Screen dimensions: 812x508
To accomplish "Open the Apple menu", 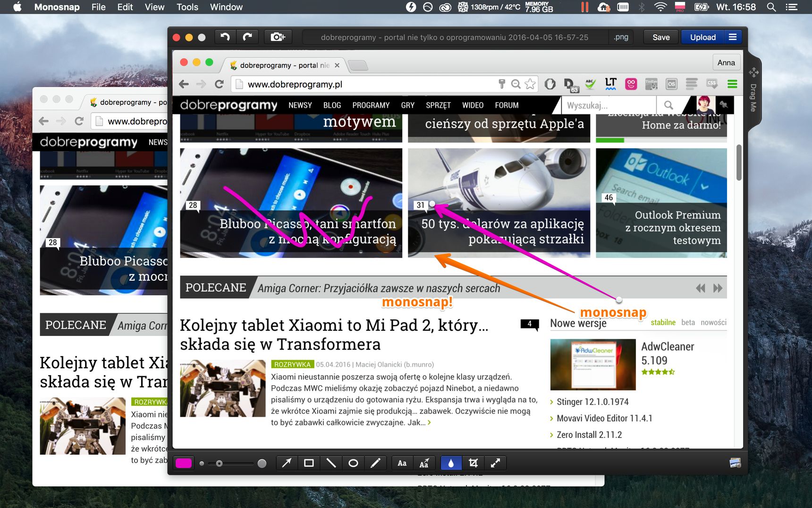I will point(17,7).
